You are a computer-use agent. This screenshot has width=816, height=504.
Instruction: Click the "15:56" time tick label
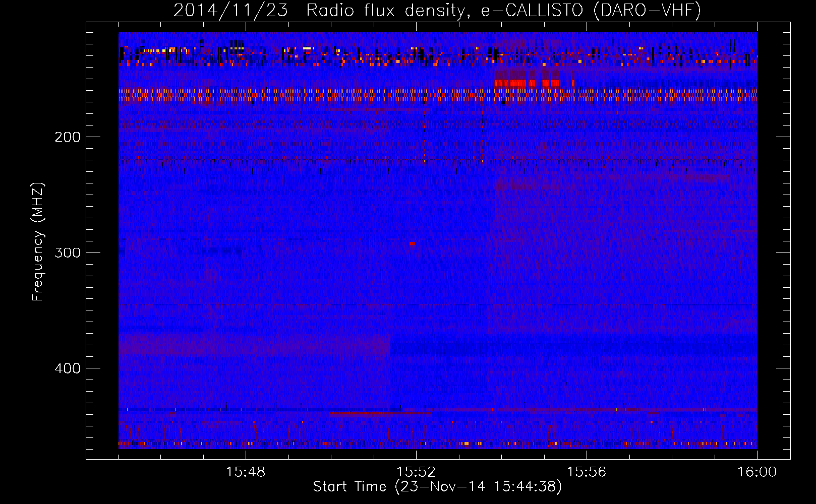click(587, 472)
